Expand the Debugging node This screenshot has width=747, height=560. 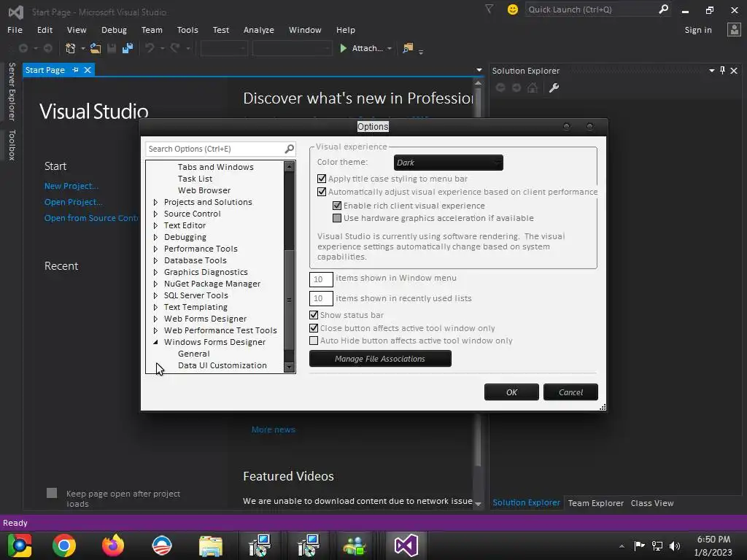pyautogui.click(x=155, y=237)
